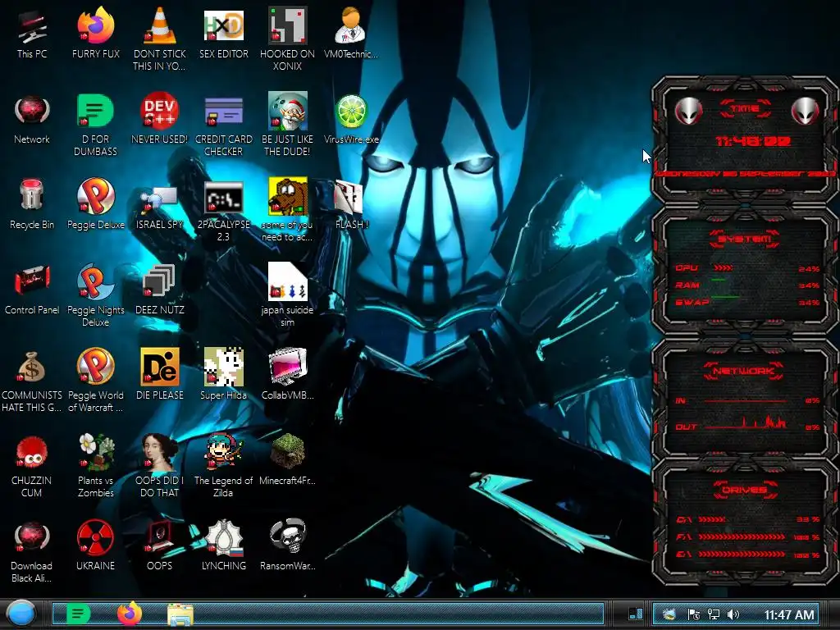Open the Action Center flag tray icon

tap(694, 614)
